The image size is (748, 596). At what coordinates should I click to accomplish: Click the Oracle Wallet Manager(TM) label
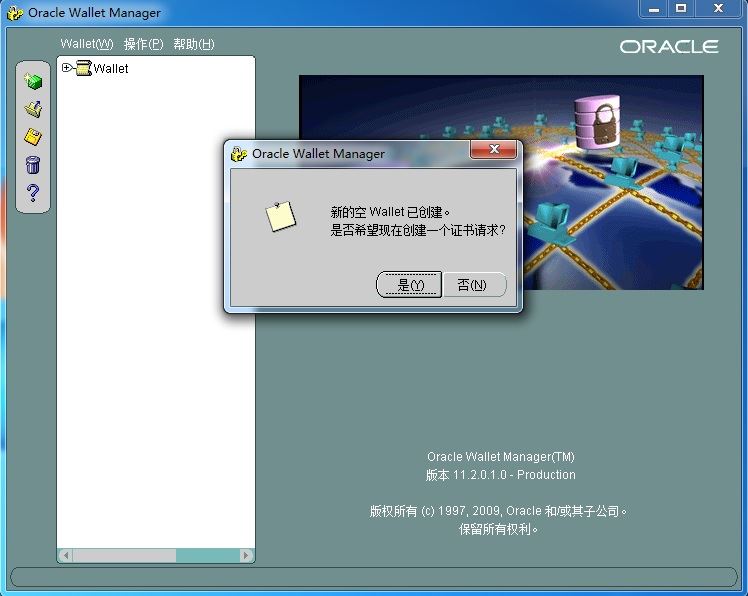[500, 457]
